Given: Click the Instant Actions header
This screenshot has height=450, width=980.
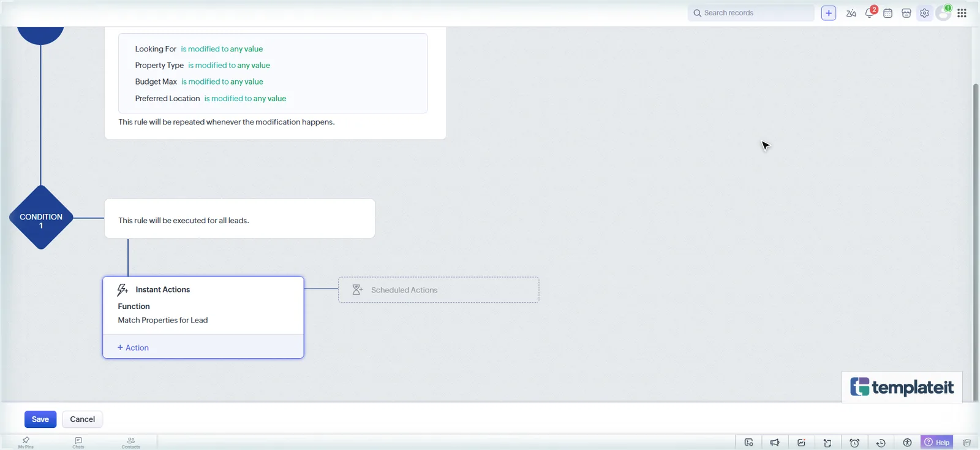Looking at the screenshot, I should 162,289.
